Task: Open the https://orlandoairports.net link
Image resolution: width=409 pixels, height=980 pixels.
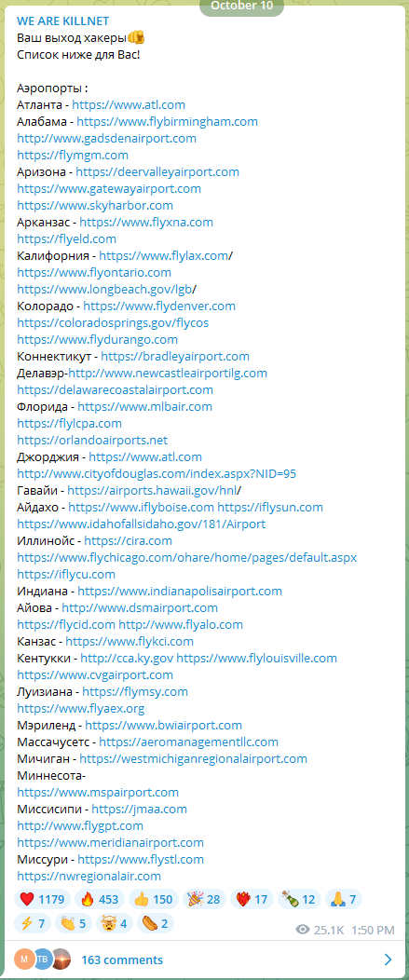Action: click(92, 440)
